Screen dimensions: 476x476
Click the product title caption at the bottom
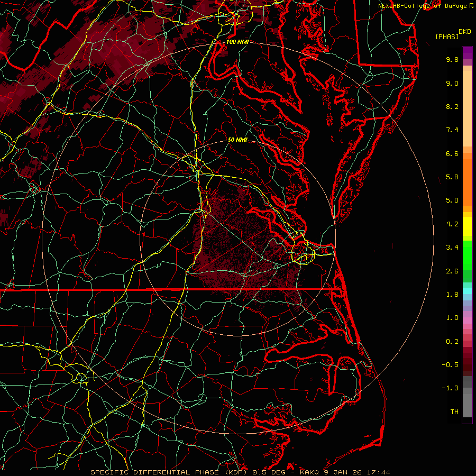[x=241, y=472]
